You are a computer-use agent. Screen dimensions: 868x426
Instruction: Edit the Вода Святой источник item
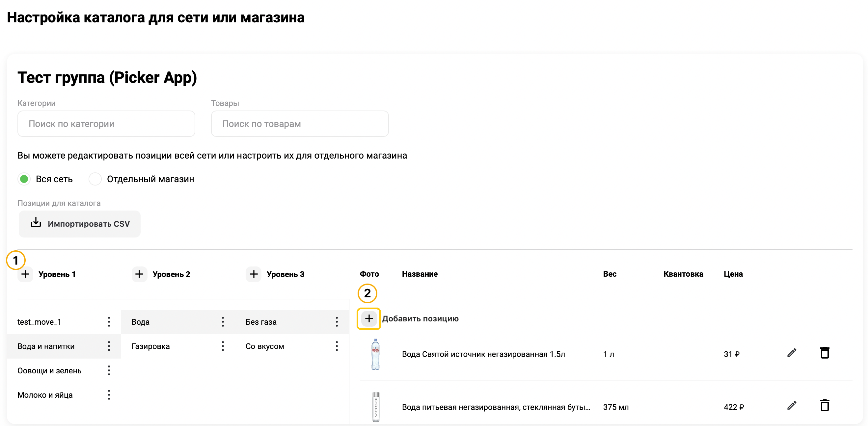792,353
